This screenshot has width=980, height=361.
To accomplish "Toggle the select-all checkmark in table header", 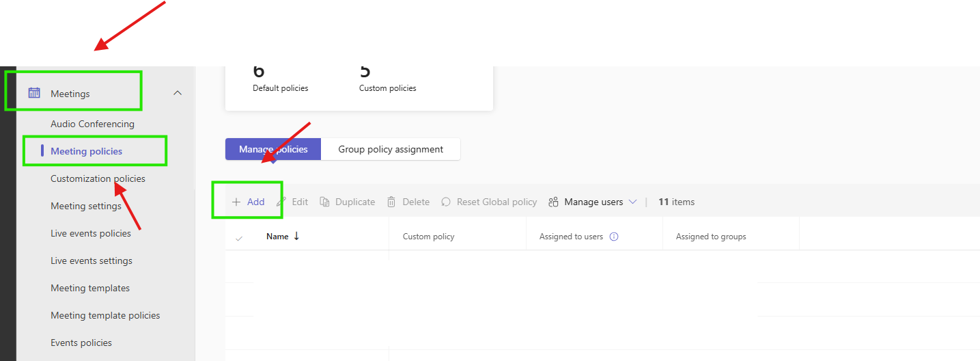I will [239, 237].
